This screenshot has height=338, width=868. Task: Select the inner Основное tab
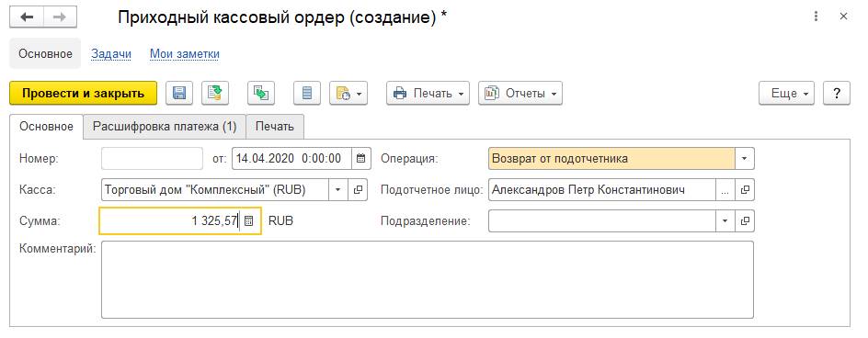click(x=47, y=127)
